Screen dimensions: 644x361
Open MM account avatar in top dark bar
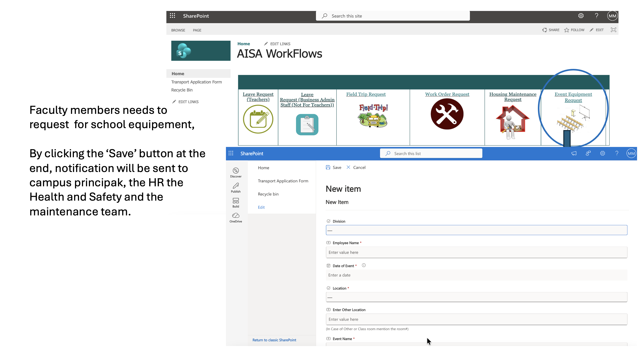pos(612,16)
